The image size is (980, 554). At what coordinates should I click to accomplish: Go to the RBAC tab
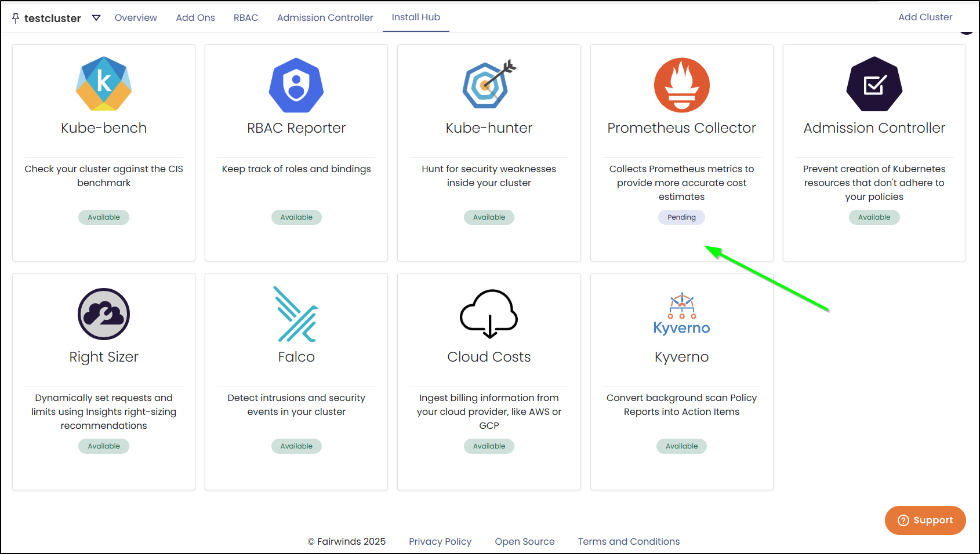pyautogui.click(x=246, y=17)
